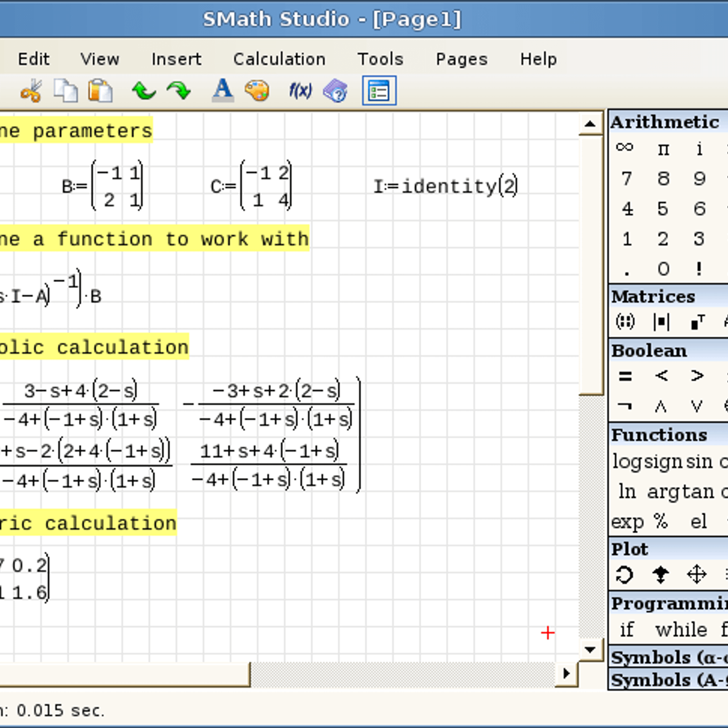
Task: Insert the sin function
Action: (700, 462)
